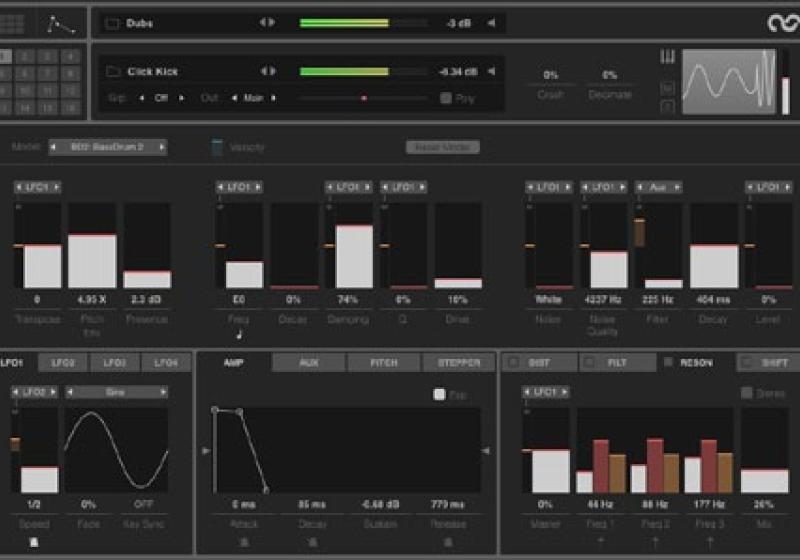Screen dimensions: 800x560
Task: Click the arrow icon below Freq 1
Action: click(x=601, y=542)
